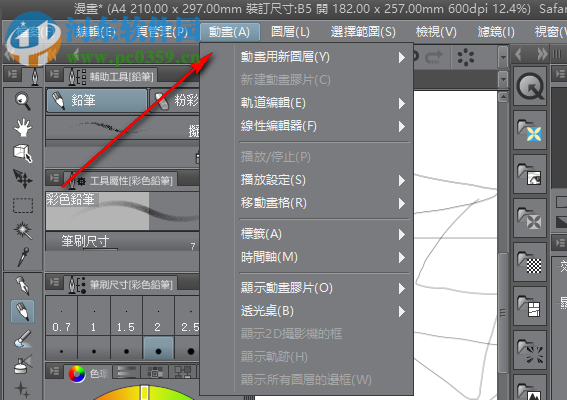
Task: Select the Zoom magnifier tool
Action: tap(22, 101)
